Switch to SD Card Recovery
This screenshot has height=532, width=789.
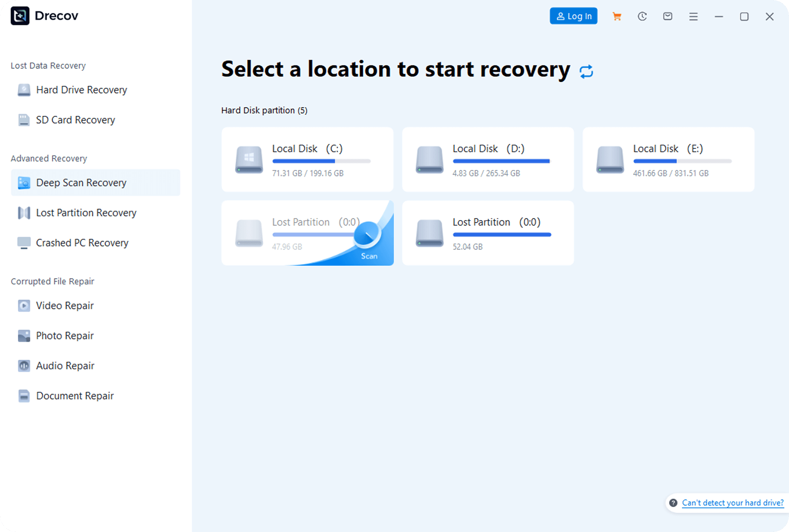click(x=75, y=120)
